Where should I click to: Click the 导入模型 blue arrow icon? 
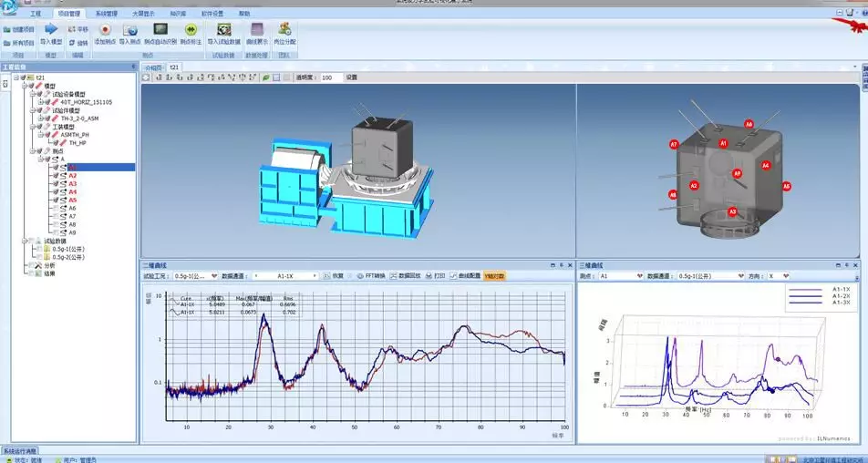tap(51, 29)
